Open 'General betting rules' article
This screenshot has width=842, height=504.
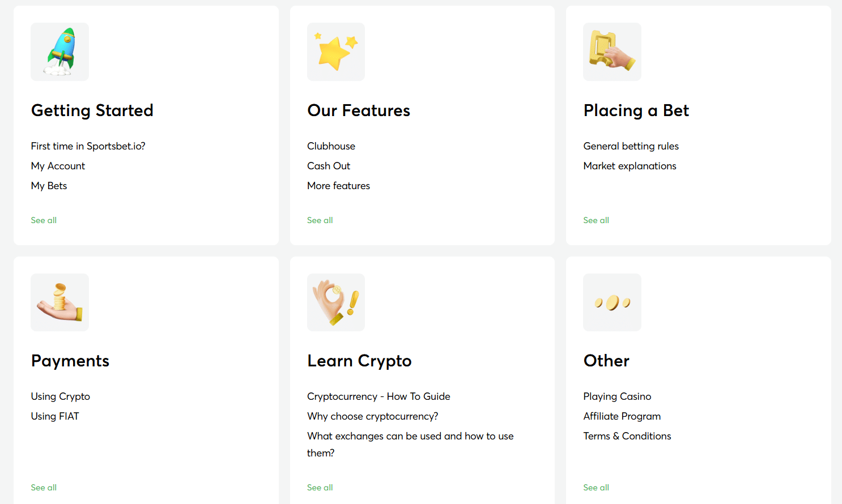pyautogui.click(x=631, y=146)
